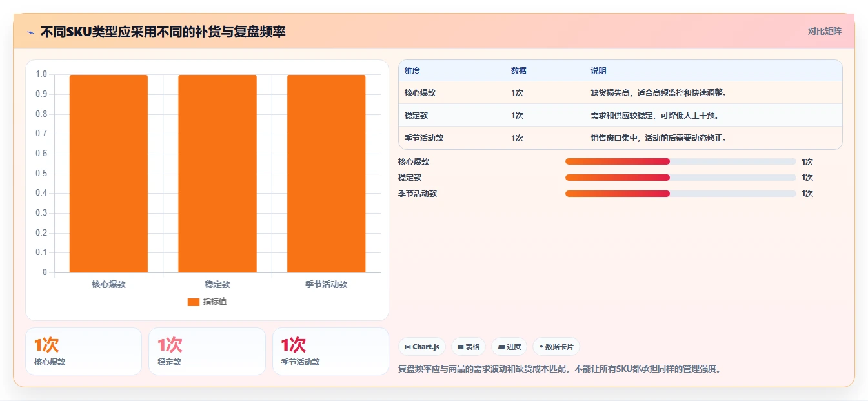Click the text 需求和供应较稳定，可降低人工干预。

click(655, 116)
